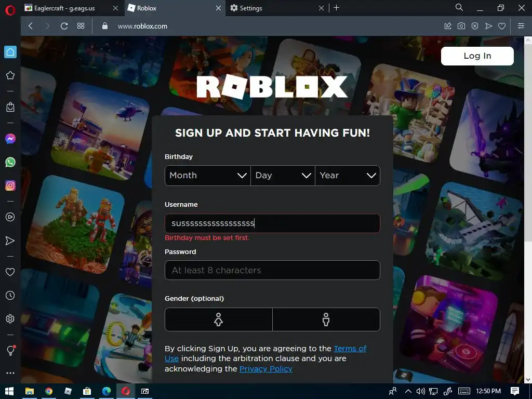Expand the Month dropdown

point(208,176)
